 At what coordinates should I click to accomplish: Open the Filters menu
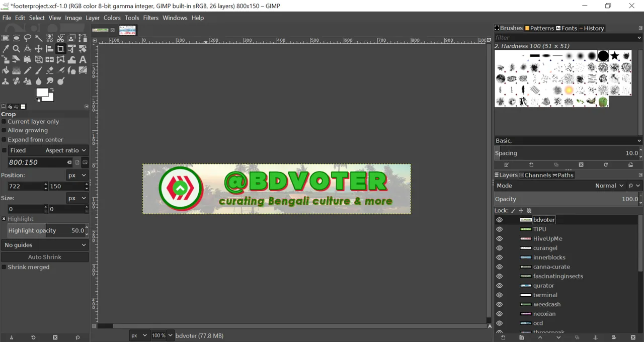pyautogui.click(x=151, y=18)
